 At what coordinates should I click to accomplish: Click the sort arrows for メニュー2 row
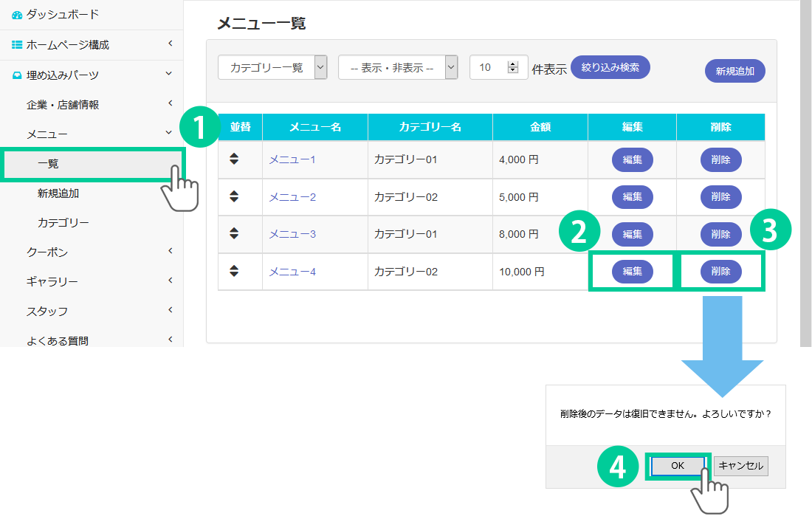pos(234,196)
